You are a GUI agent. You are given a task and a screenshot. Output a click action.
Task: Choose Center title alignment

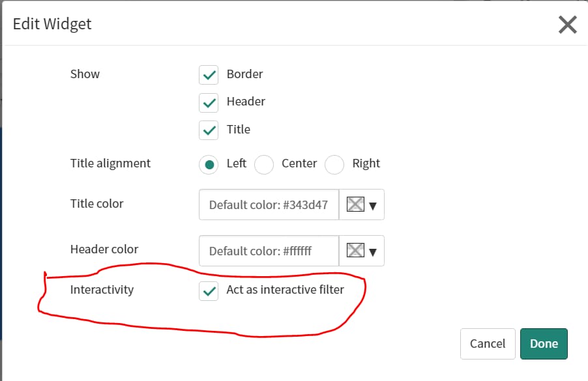click(x=263, y=165)
